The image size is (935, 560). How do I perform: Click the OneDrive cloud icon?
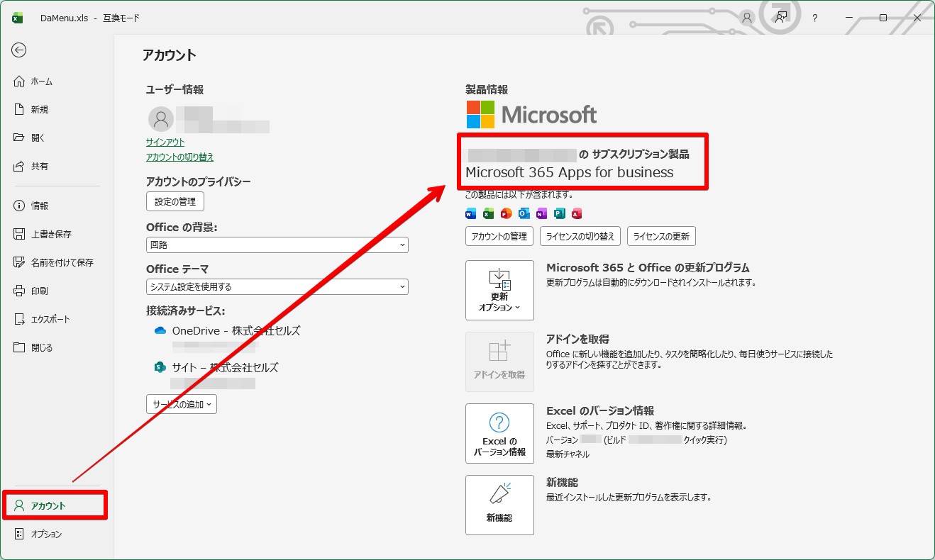160,331
